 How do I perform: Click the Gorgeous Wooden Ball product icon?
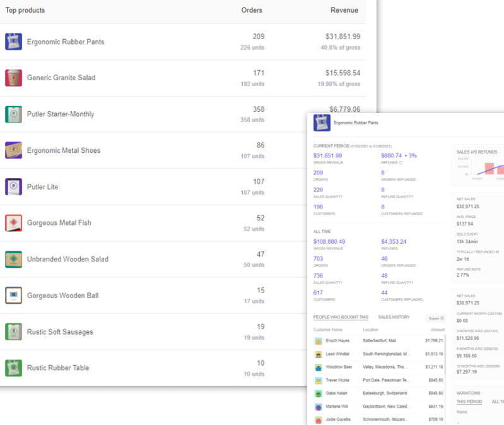(13, 296)
